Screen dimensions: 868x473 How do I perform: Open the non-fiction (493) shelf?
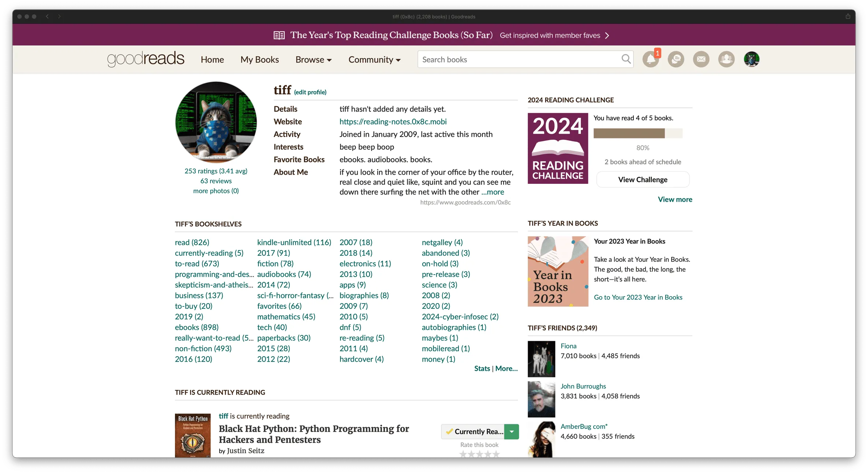(x=203, y=348)
